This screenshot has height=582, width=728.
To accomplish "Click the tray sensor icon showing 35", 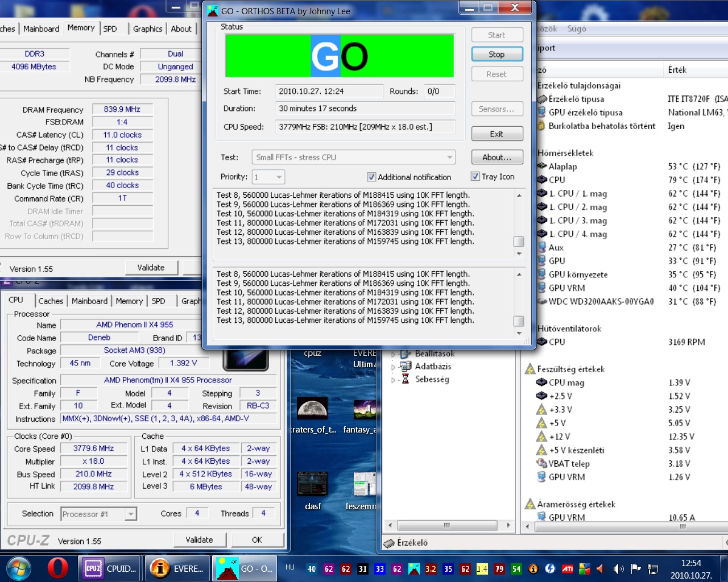I will 448,568.
